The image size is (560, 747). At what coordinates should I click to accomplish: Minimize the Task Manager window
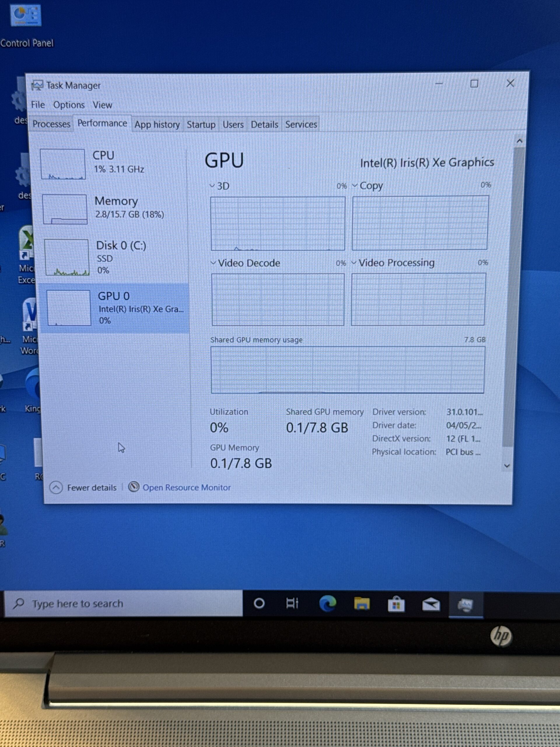(439, 83)
